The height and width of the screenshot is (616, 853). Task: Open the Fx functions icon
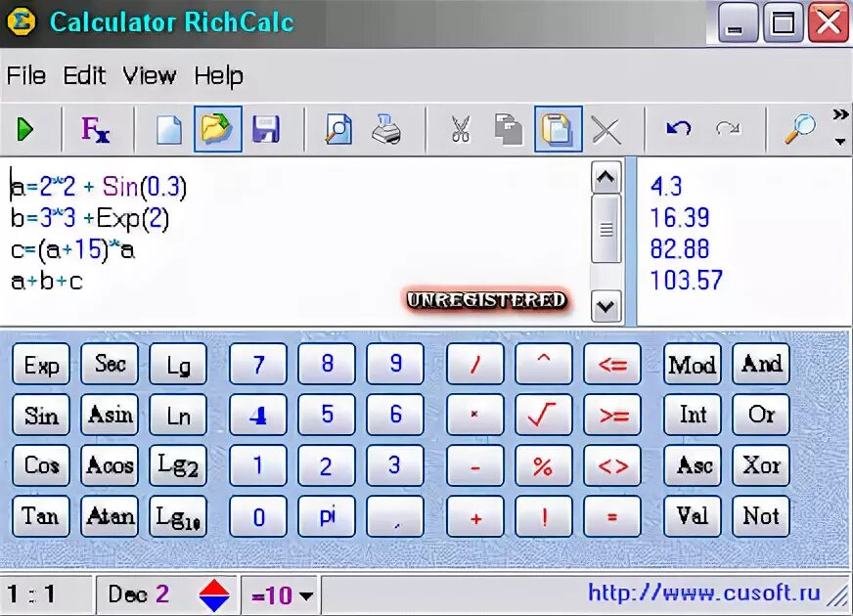pyautogui.click(x=95, y=130)
